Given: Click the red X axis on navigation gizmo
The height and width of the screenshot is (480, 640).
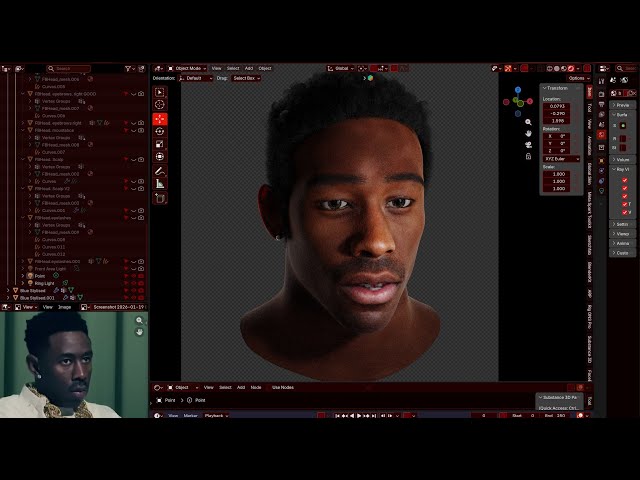Looking at the screenshot, I should click(529, 101).
